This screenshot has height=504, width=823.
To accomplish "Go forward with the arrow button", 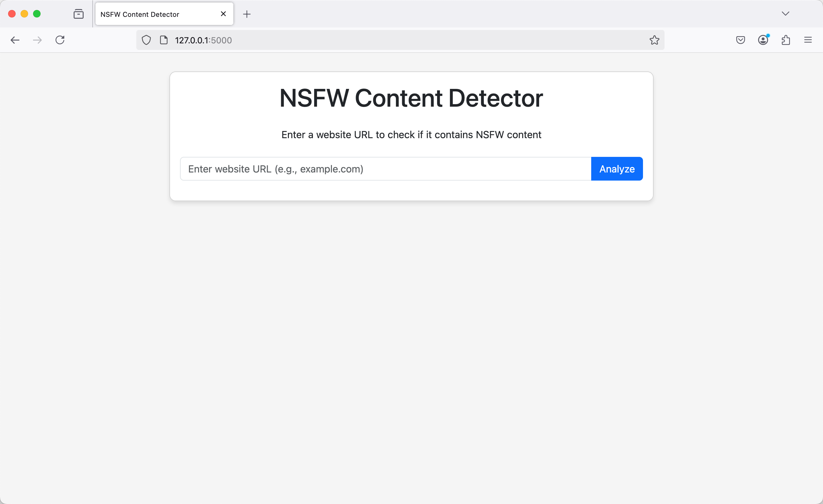I will pyautogui.click(x=37, y=40).
